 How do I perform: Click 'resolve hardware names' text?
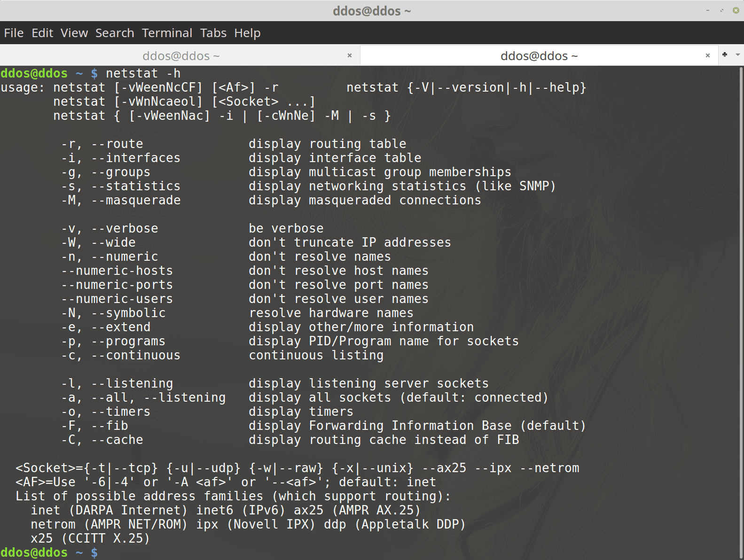pos(331,313)
